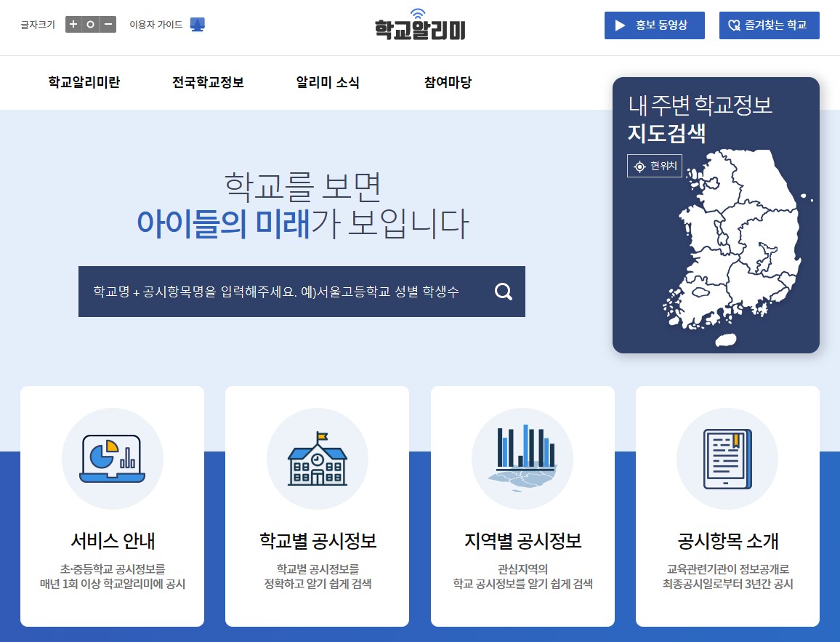Click the magnifier icon in the search bar
The image size is (840, 642).
click(x=502, y=291)
